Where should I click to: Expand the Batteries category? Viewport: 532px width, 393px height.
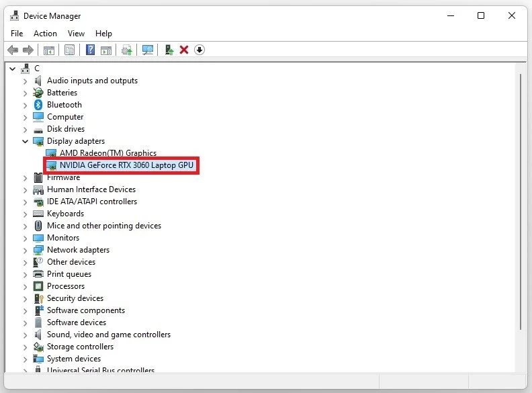[25, 93]
